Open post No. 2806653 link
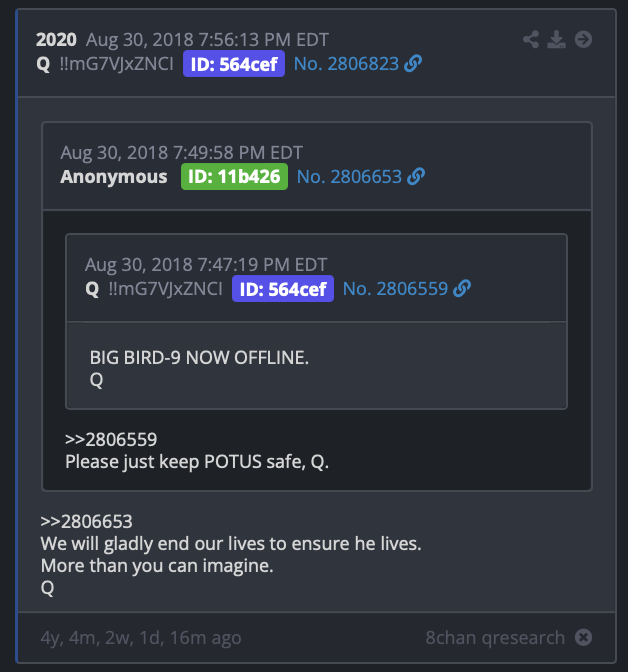The width and height of the screenshot is (628, 672). [349, 177]
